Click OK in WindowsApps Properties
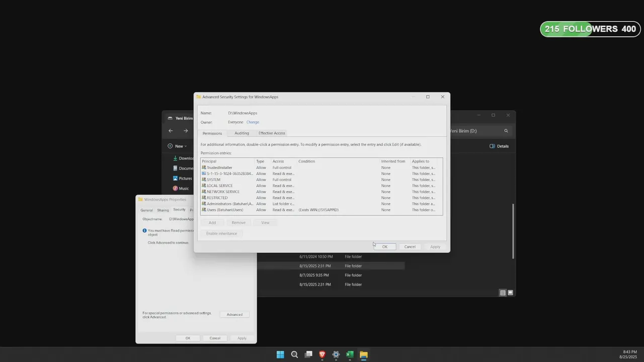 (188, 338)
